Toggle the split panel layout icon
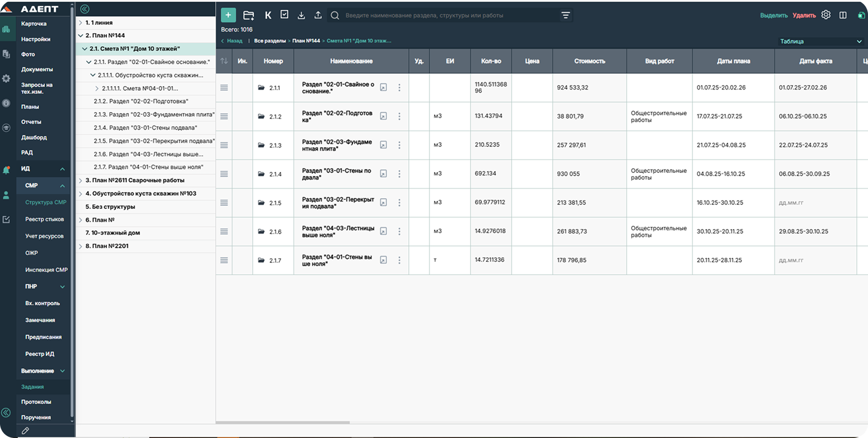This screenshot has width=868, height=438. point(843,15)
